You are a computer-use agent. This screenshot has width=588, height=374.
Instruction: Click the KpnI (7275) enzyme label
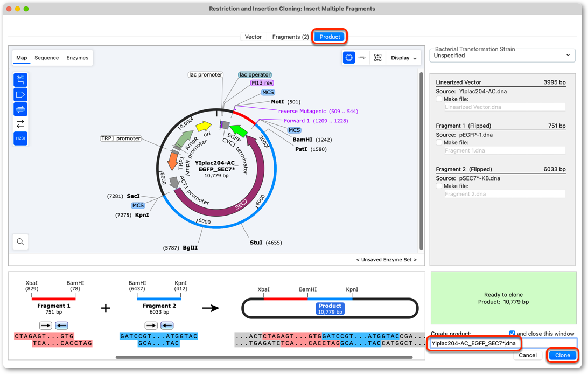tap(132, 215)
